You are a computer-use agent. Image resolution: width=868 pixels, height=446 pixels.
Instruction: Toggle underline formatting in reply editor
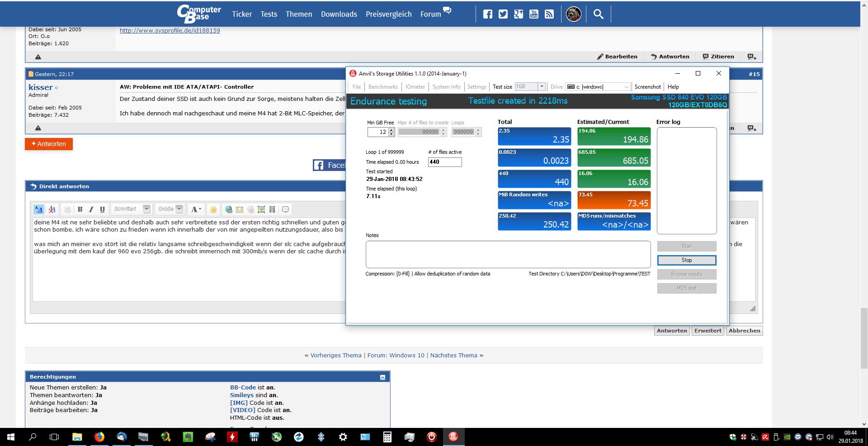pyautogui.click(x=102, y=209)
